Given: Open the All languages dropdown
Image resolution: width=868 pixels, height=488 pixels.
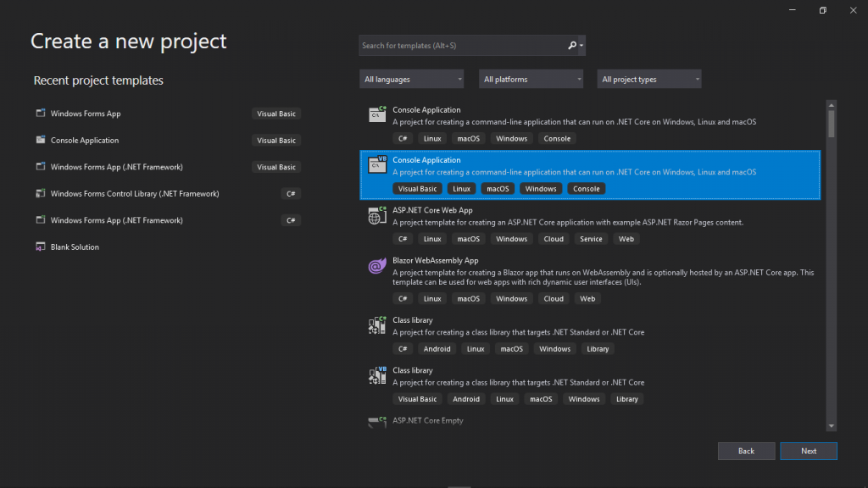Looking at the screenshot, I should click(x=411, y=78).
